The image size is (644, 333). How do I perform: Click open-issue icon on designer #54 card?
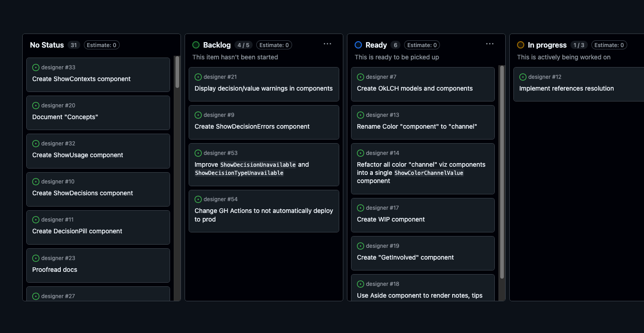pos(198,199)
